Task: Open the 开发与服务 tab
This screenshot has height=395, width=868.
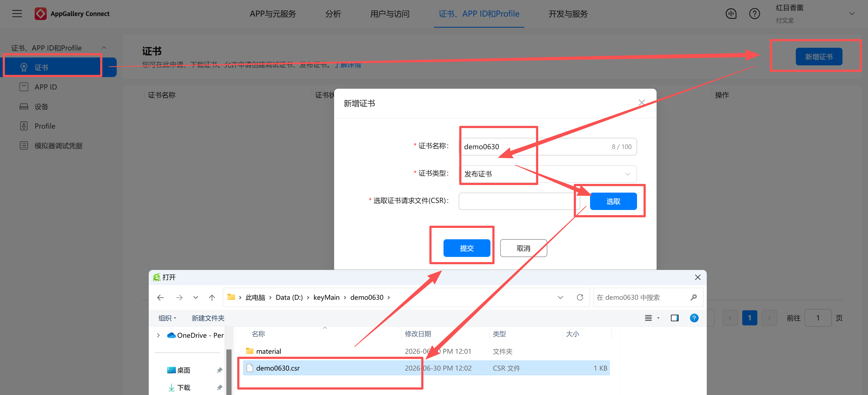Action: (x=568, y=14)
